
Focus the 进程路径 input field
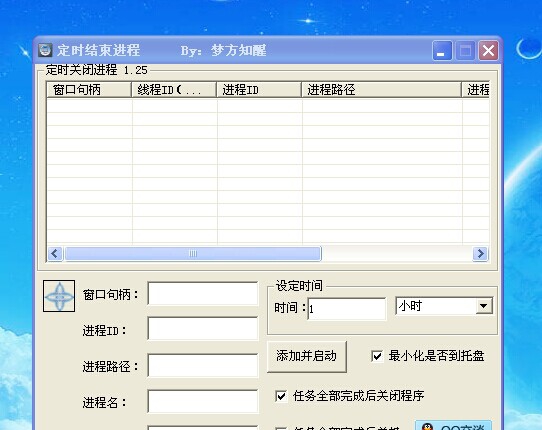pyautogui.click(x=203, y=365)
